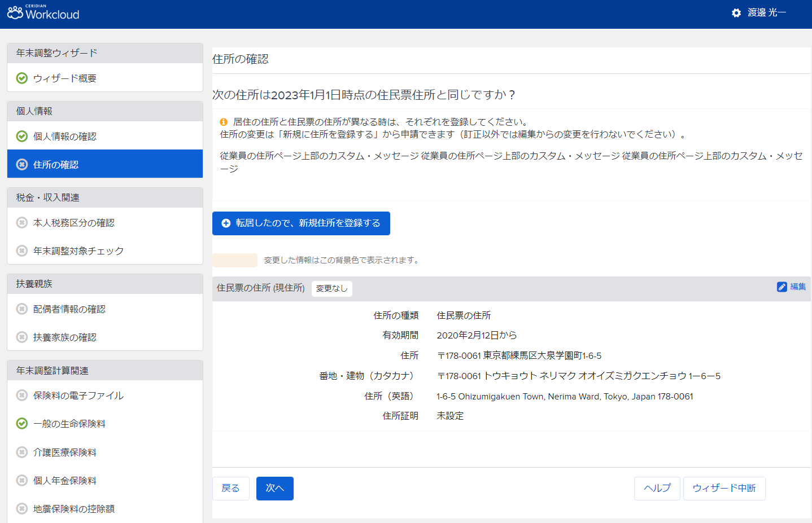This screenshot has width=812, height=523.
Task: Click address type value 住民票の住所
Action: click(x=464, y=315)
